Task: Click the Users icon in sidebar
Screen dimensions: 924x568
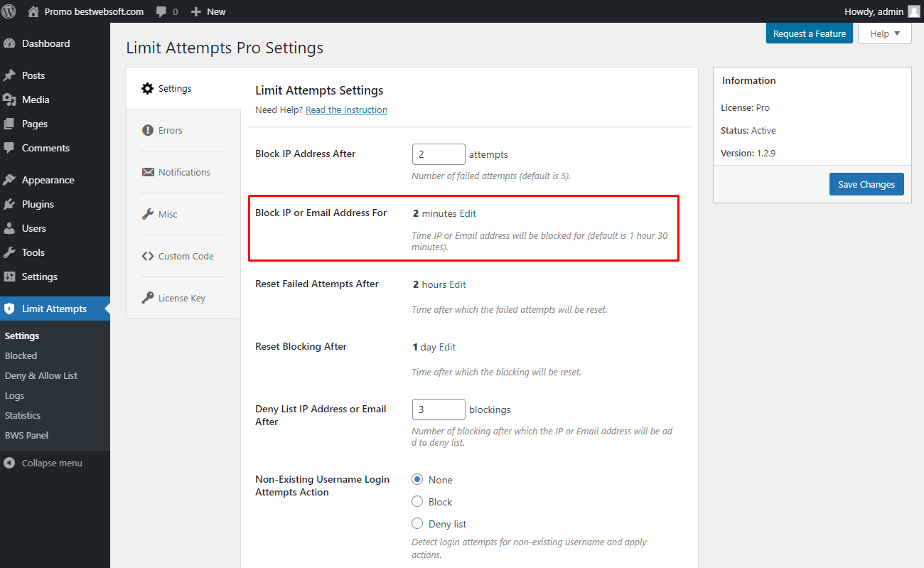Action: (9, 228)
